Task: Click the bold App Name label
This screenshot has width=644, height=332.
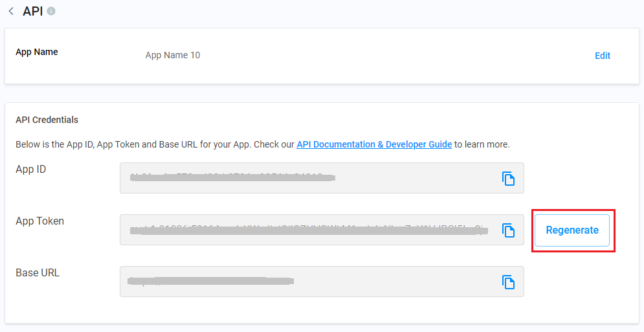Action: [x=37, y=52]
